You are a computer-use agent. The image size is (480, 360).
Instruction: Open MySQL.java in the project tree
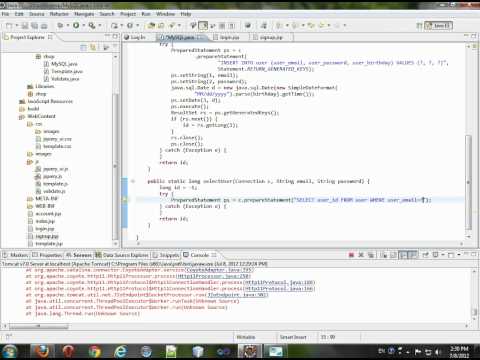[61, 64]
